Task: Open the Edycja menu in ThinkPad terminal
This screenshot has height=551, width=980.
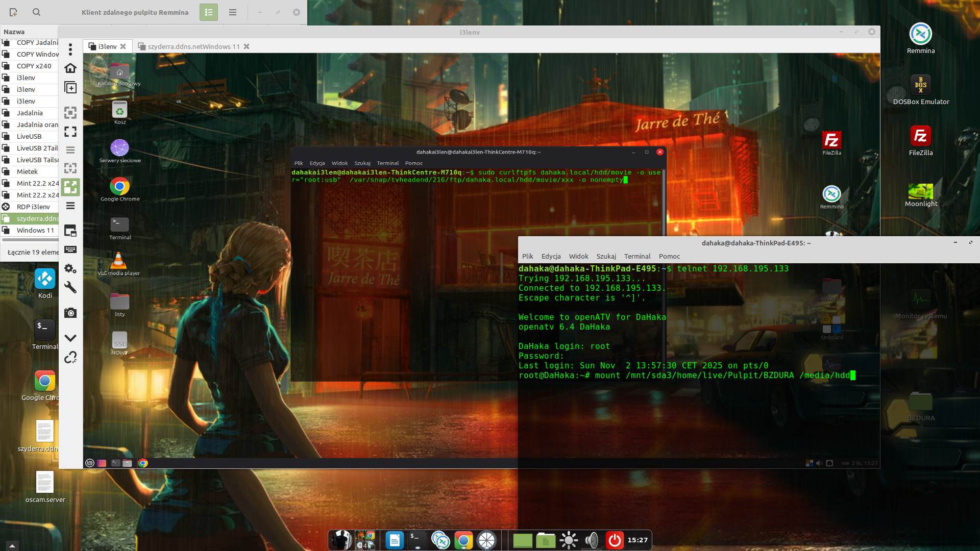Action: (551, 256)
